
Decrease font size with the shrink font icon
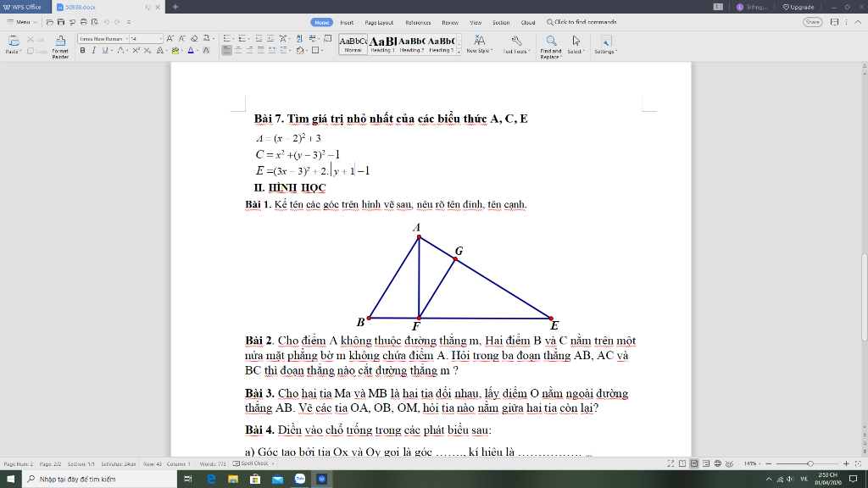tap(181, 38)
